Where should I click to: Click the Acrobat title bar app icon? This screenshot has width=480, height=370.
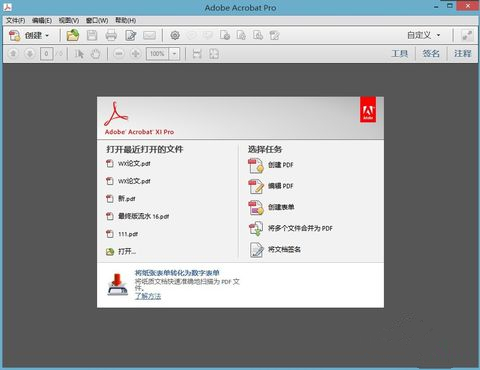[8, 7]
